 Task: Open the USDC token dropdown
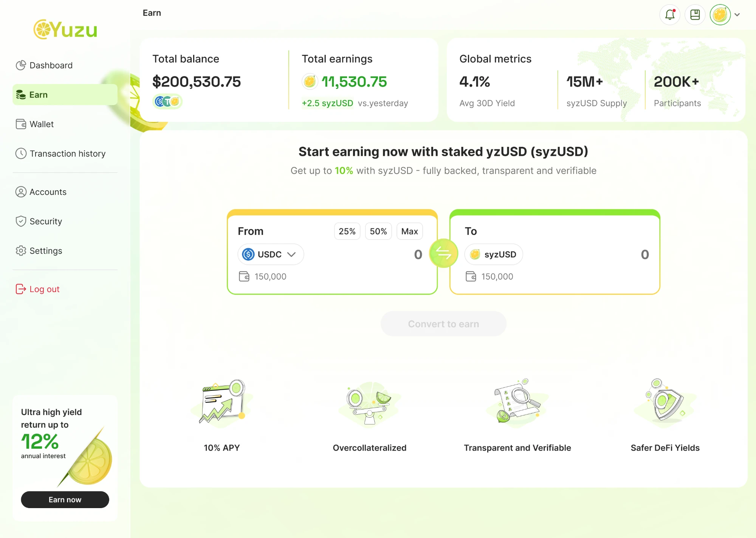click(271, 254)
